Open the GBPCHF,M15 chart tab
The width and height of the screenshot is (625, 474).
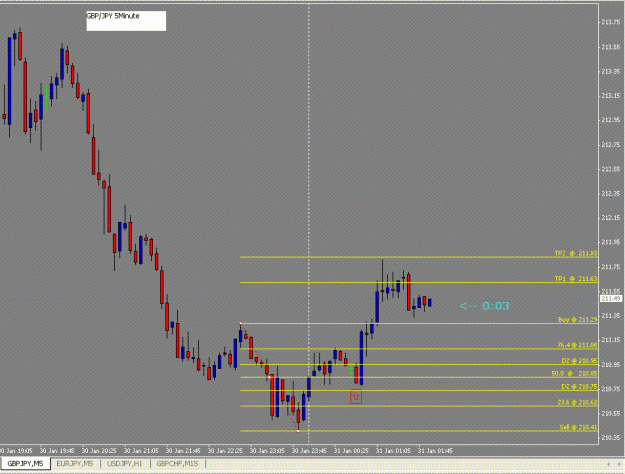click(177, 464)
